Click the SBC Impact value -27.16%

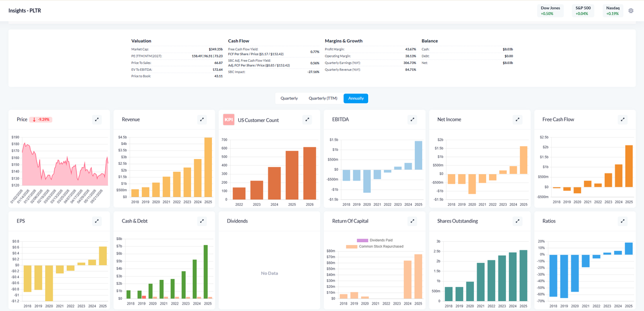[x=312, y=71]
